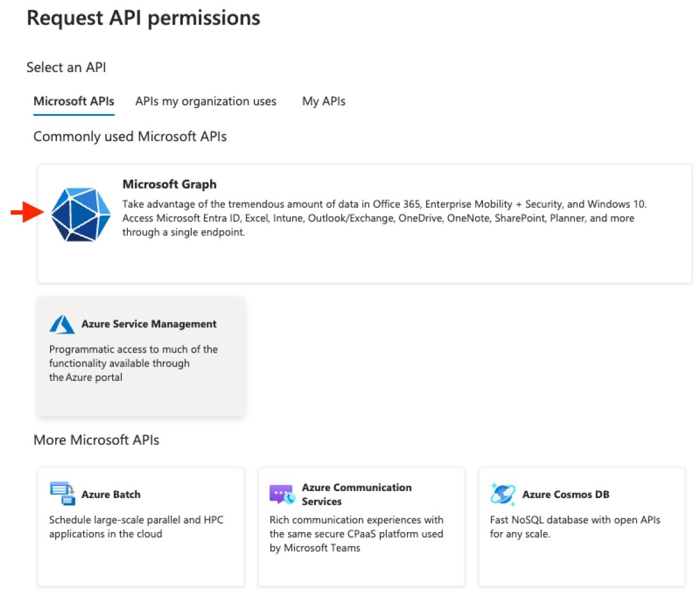The height and width of the screenshot is (598, 700).
Task: Click the 'Select an API' label
Action: point(66,67)
